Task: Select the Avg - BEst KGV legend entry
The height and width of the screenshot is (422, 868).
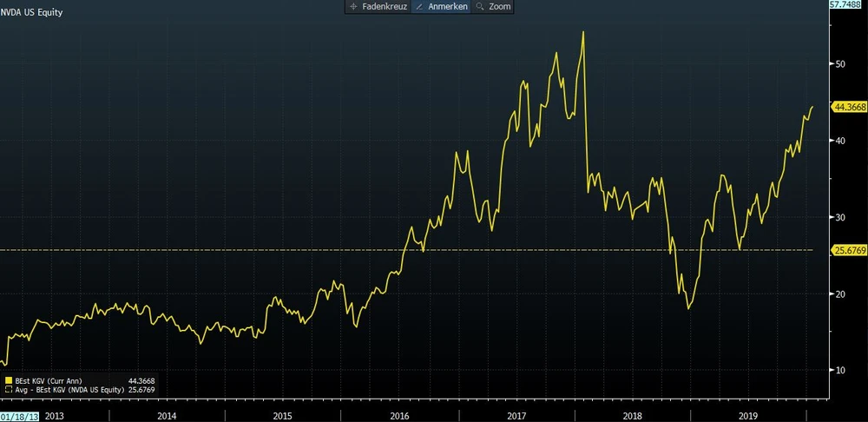Action: click(x=67, y=390)
